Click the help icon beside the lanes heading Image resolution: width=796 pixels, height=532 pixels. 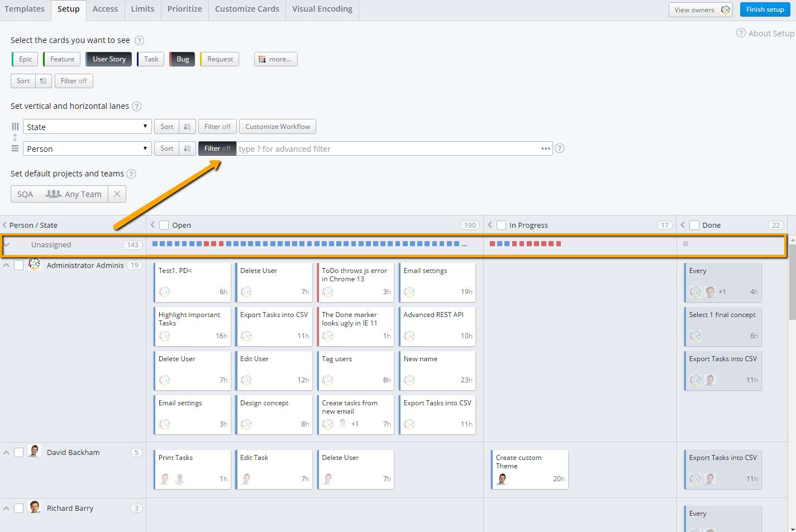pyautogui.click(x=136, y=106)
